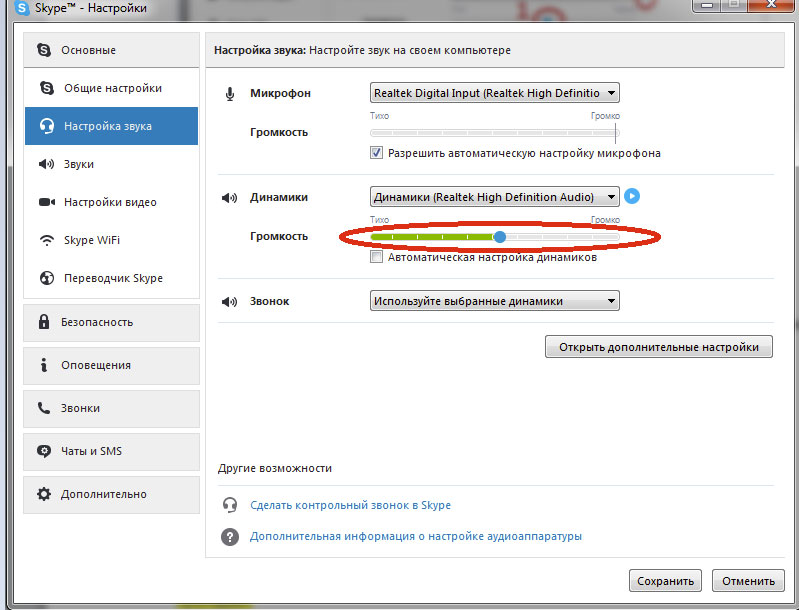This screenshot has width=799, height=610.
Task: Click Открыть дополнительные настройки button
Action: (x=659, y=347)
